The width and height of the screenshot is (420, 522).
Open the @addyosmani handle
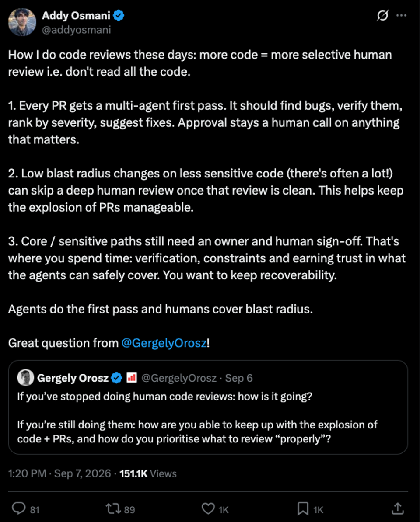[x=76, y=30]
